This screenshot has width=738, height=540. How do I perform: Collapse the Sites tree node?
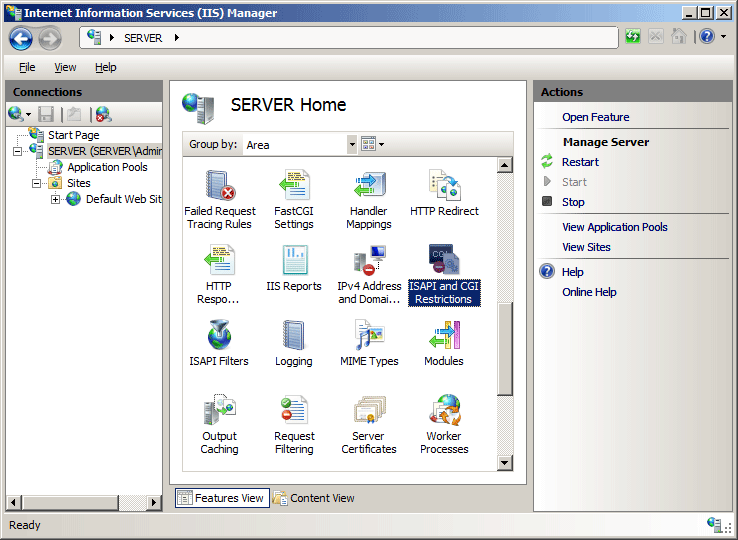pos(36,183)
